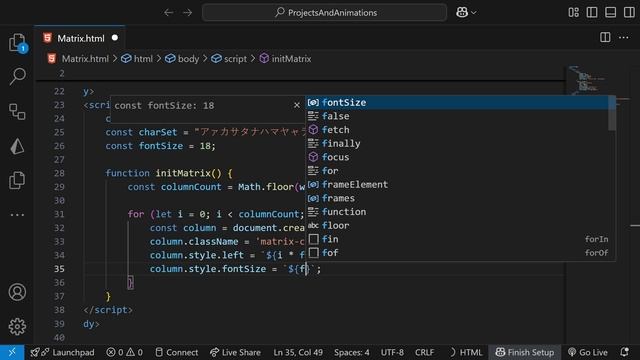
Task: Choose the false keyword suggestion
Action: pos(457,116)
